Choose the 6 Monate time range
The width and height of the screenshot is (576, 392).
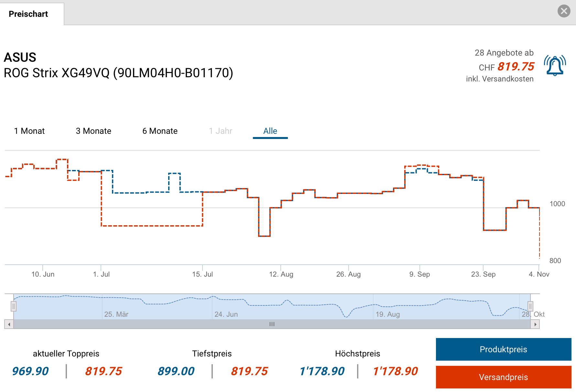click(x=160, y=131)
